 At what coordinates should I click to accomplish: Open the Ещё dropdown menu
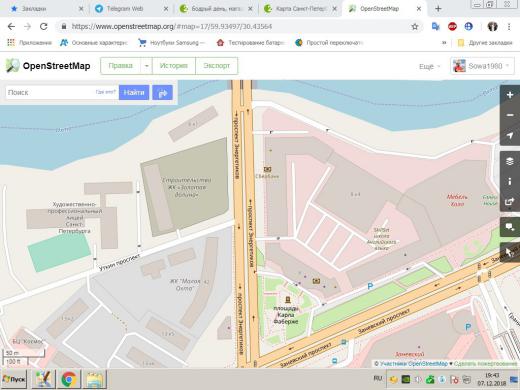tap(429, 67)
